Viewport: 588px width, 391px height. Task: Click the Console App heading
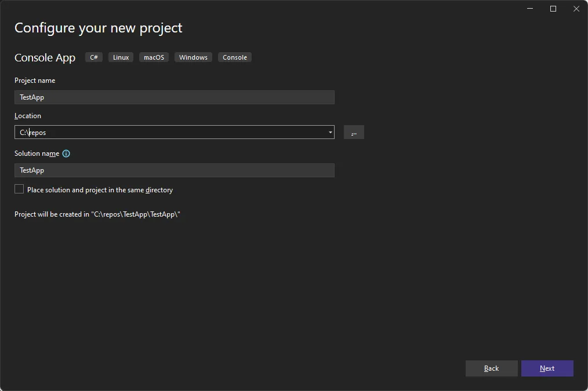(45, 57)
